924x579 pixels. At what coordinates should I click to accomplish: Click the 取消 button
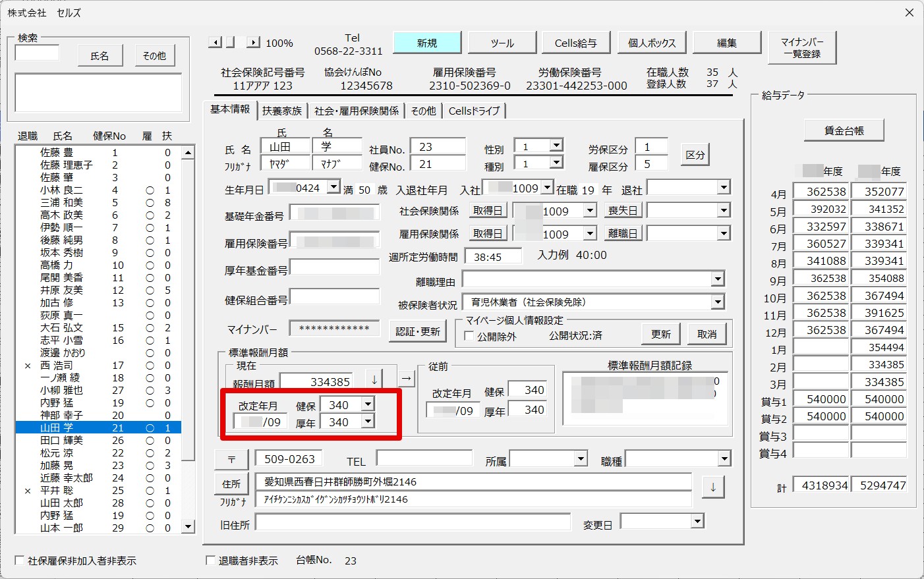coord(707,334)
